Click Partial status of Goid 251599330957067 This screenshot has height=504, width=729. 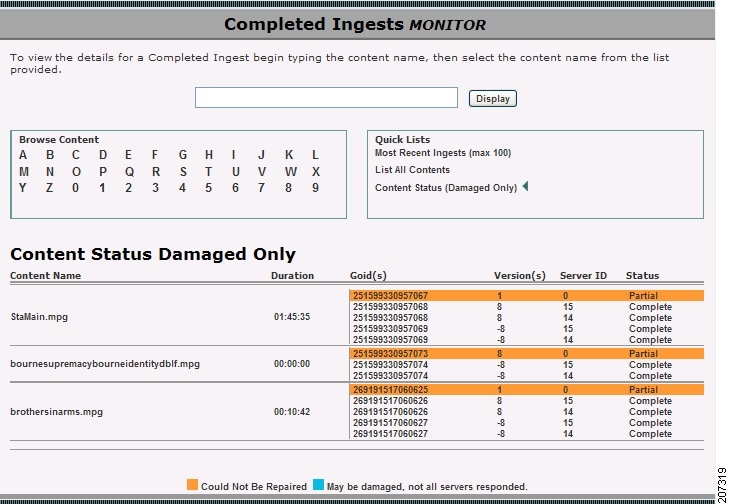click(643, 296)
